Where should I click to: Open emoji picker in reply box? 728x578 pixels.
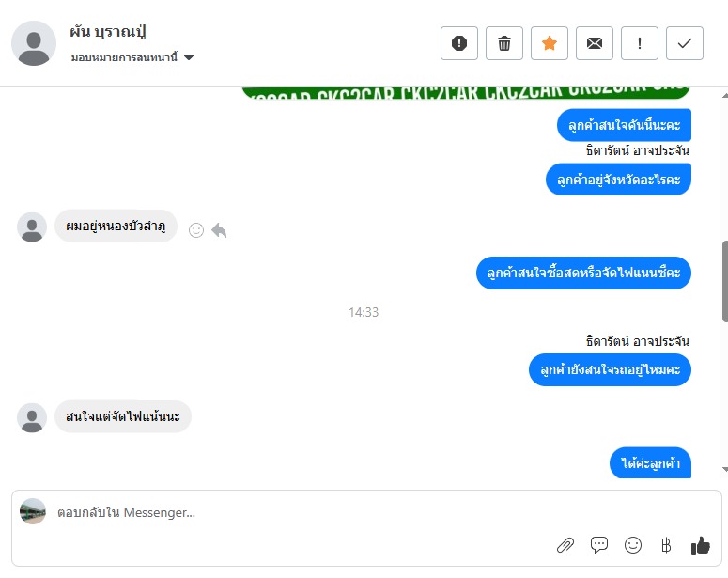click(633, 545)
